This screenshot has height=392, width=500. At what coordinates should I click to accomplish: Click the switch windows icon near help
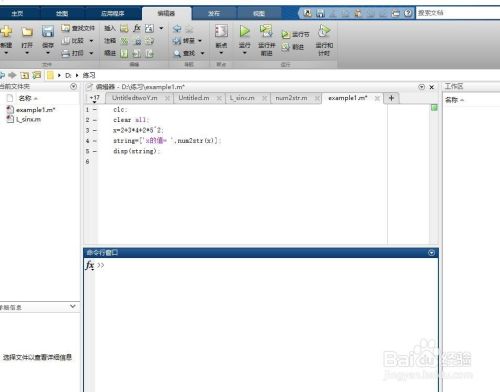395,13
